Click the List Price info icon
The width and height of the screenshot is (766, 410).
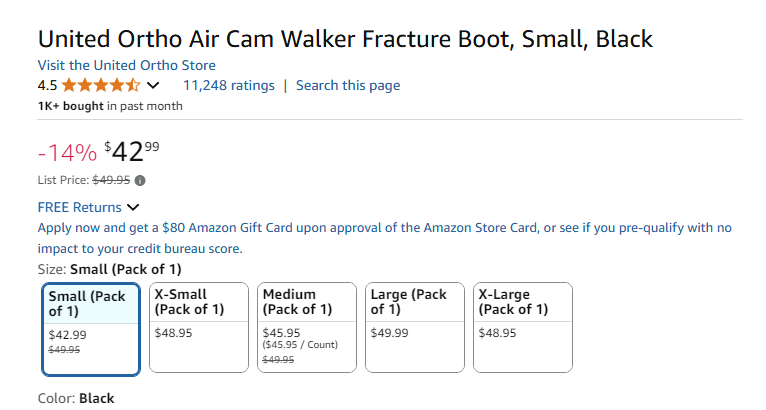click(x=140, y=181)
